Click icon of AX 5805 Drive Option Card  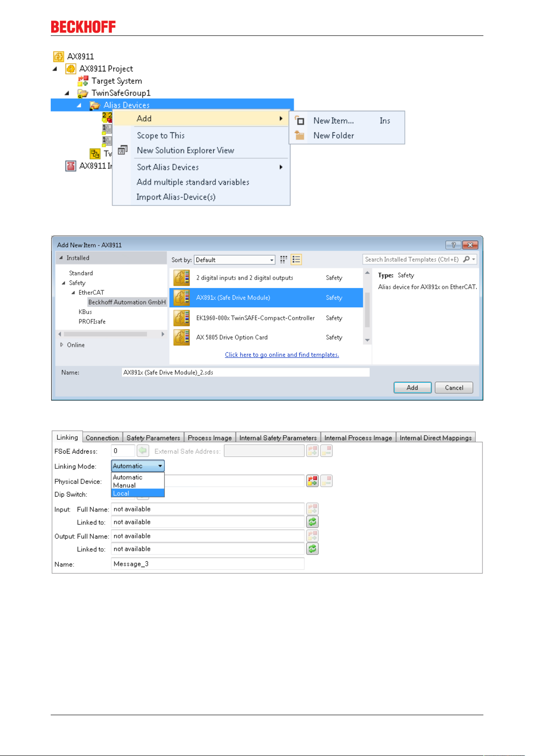pos(182,337)
